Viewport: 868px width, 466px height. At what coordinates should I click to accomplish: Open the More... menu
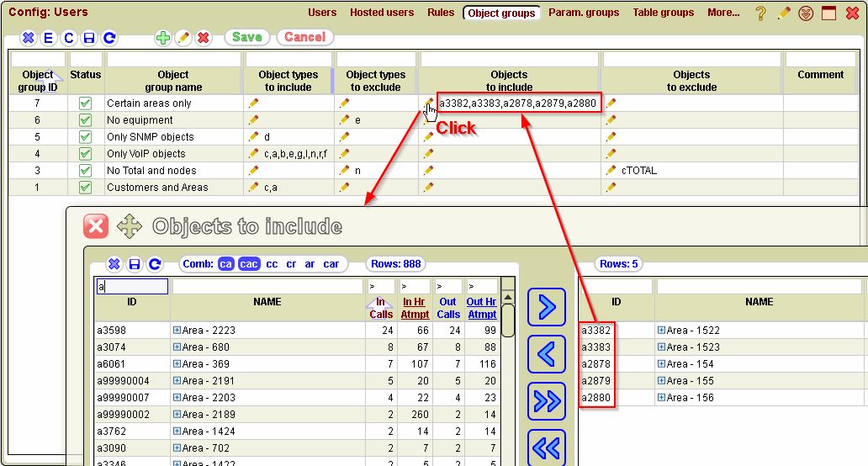[x=723, y=12]
